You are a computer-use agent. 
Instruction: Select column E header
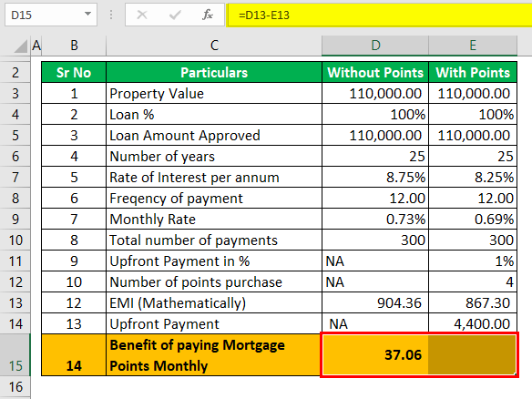click(473, 46)
